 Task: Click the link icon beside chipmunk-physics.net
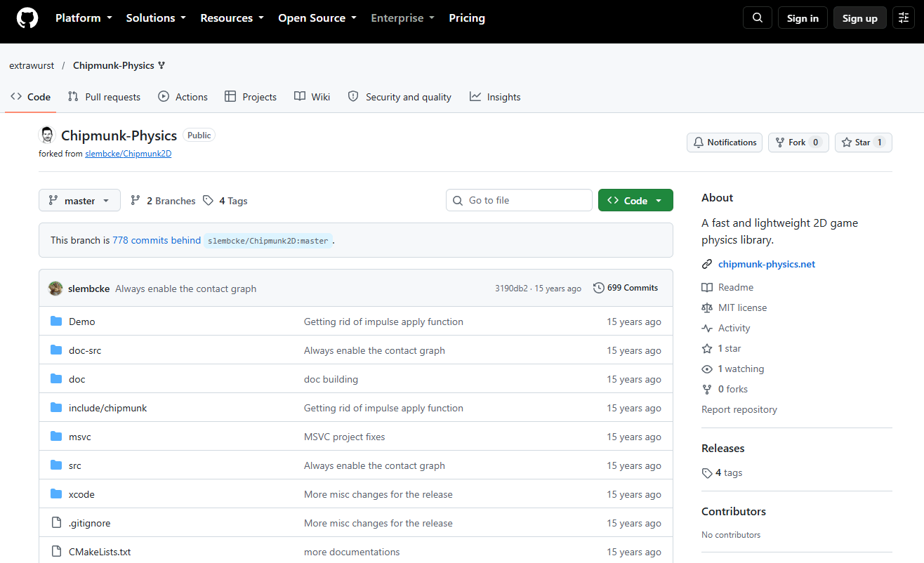[x=707, y=265]
